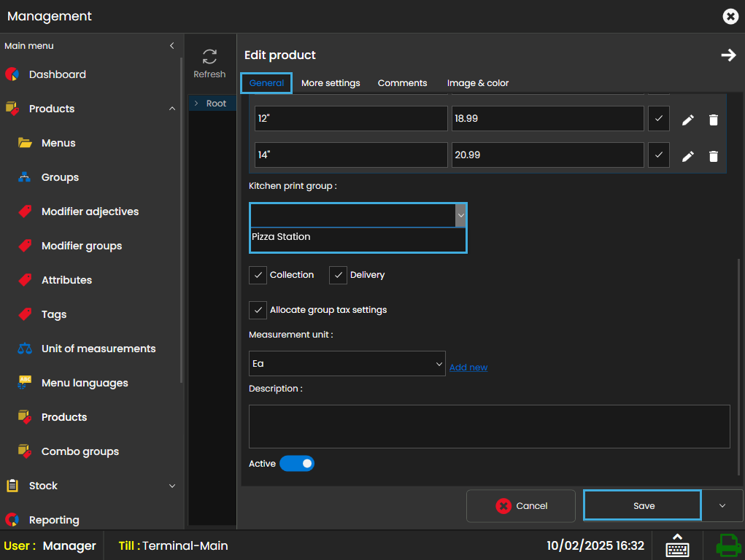Click the Add new link

point(468,367)
